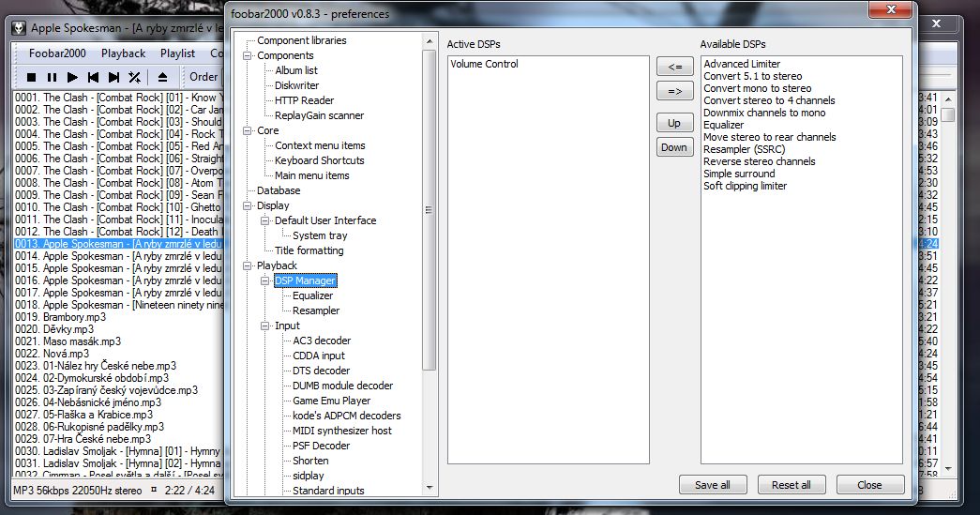Image resolution: width=980 pixels, height=515 pixels.
Task: Open Album list preferences page
Action: 296,70
